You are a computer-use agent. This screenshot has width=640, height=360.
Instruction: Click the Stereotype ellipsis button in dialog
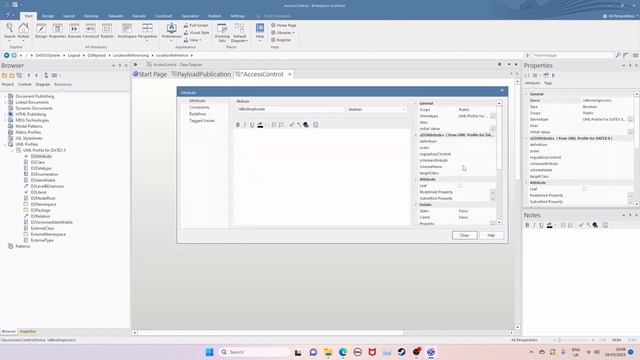[493, 116]
